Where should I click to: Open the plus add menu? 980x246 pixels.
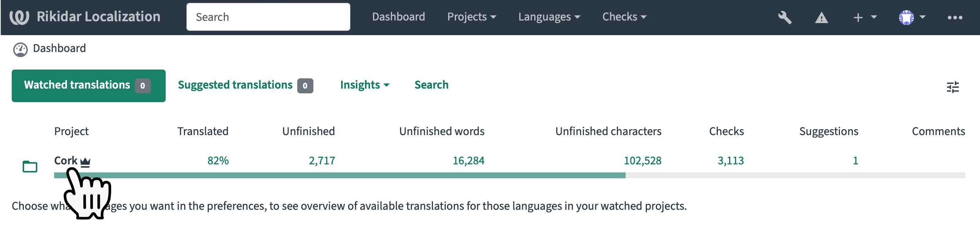pyautogui.click(x=865, y=18)
